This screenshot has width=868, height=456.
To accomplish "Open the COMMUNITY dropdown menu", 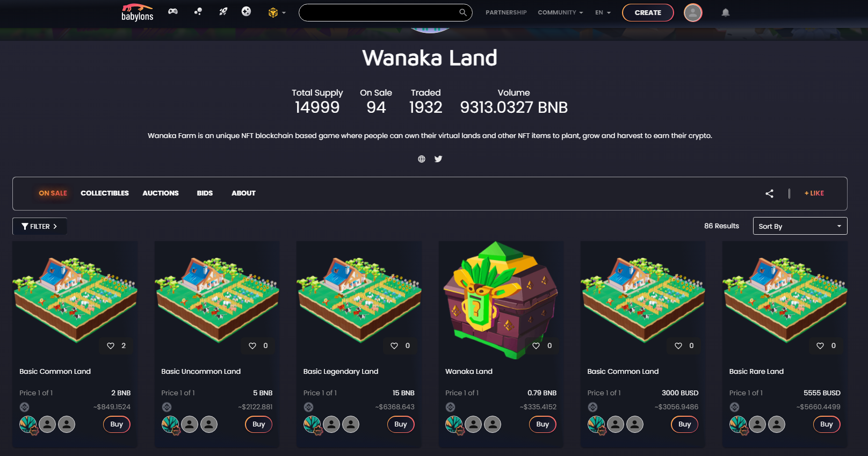I will (560, 12).
